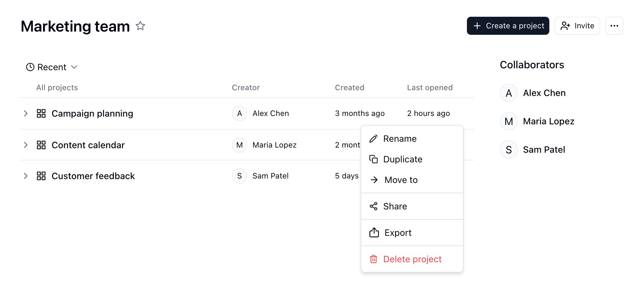Screen dimensions: 644x288
Task: Click Sam Patel name in Collaborators list
Action: tap(544, 149)
